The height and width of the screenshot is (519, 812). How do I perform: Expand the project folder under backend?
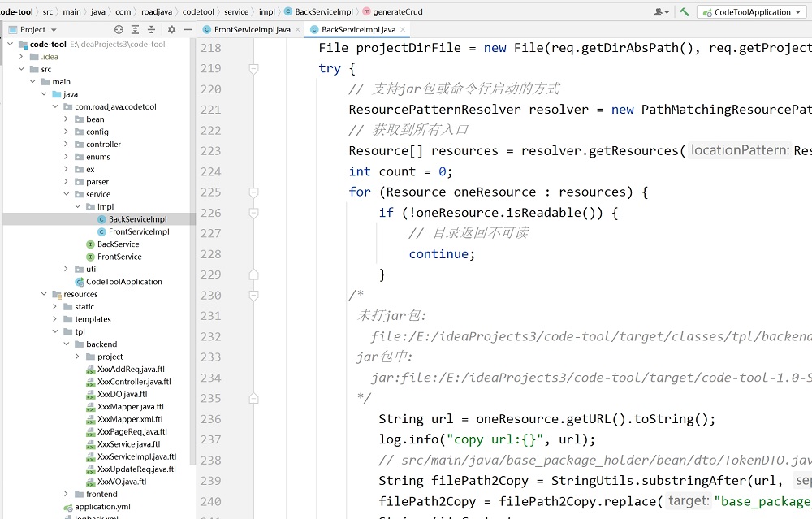(x=77, y=357)
